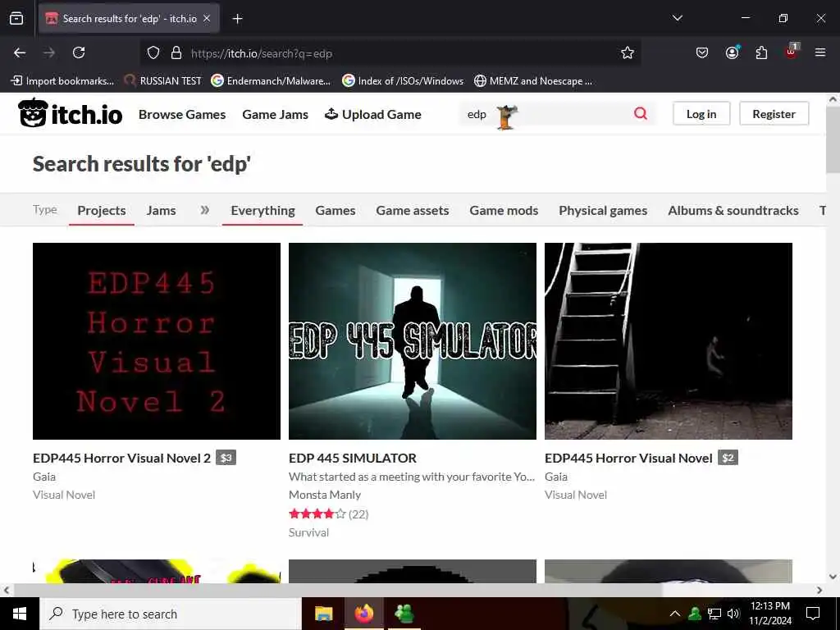The image size is (840, 630).
Task: Open the extensions puzzle icon
Action: [x=761, y=52]
